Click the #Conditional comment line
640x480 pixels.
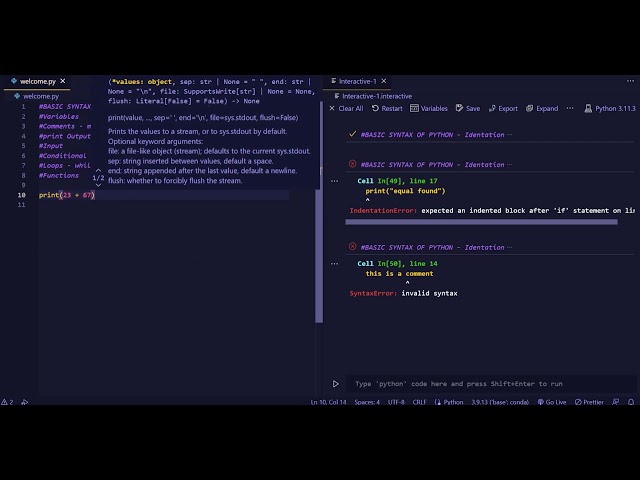tap(62, 156)
